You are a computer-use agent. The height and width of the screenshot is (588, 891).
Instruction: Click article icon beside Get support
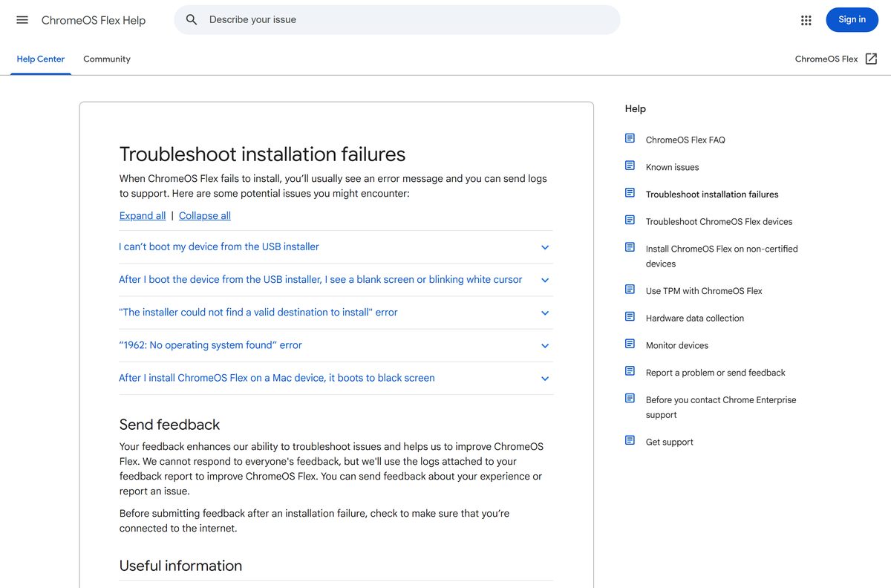pos(630,440)
